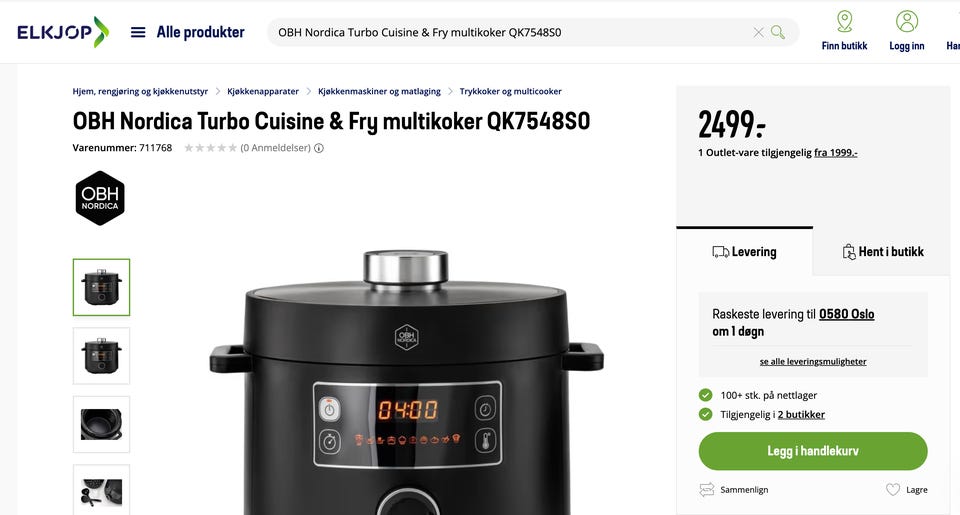Click the magnifying glass search icon
This screenshot has width=960, height=515.
778,32
